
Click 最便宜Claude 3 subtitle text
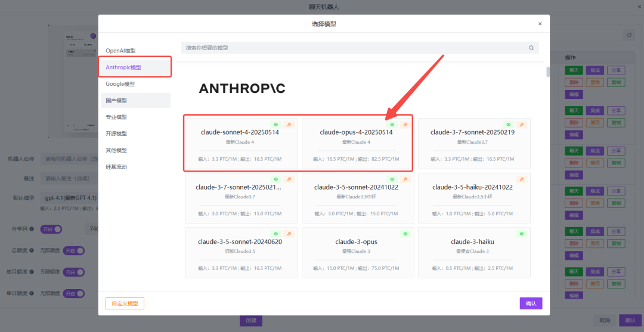tap(473, 251)
